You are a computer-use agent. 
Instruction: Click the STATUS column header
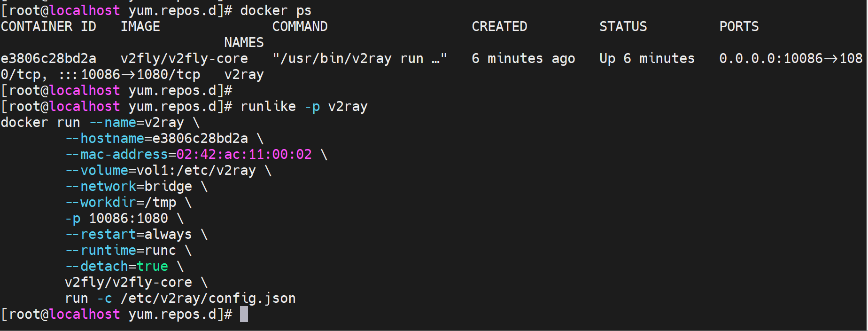(623, 27)
